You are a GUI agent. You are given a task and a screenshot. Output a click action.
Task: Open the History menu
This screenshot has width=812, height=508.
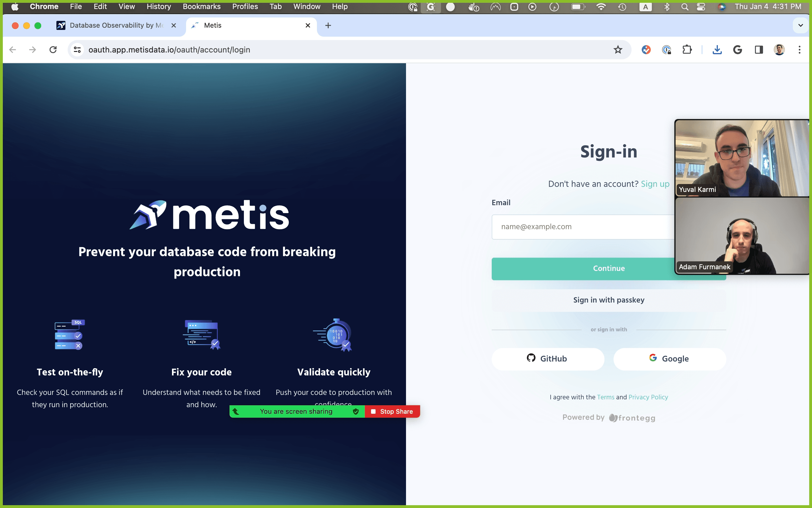159,7
